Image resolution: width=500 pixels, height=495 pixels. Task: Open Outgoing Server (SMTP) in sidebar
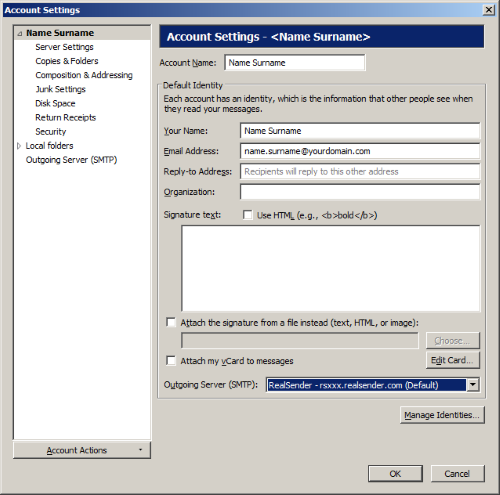[71, 160]
